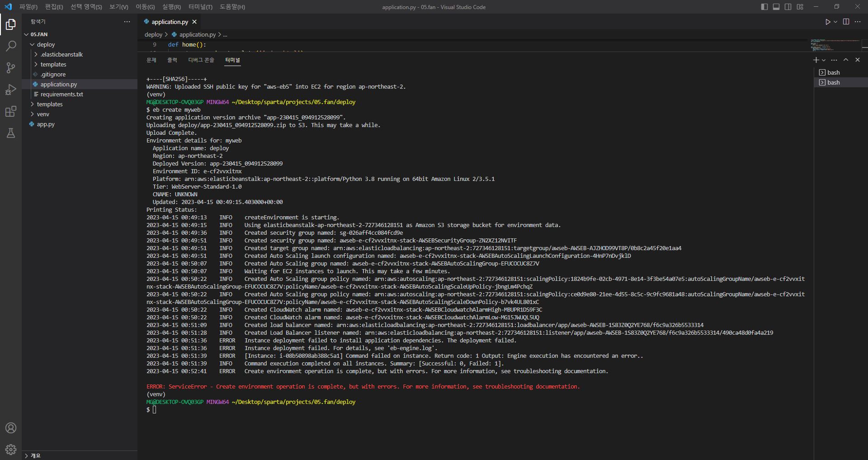This screenshot has height=460, width=868.
Task: Open the 터미널(T) menu
Action: pos(200,7)
